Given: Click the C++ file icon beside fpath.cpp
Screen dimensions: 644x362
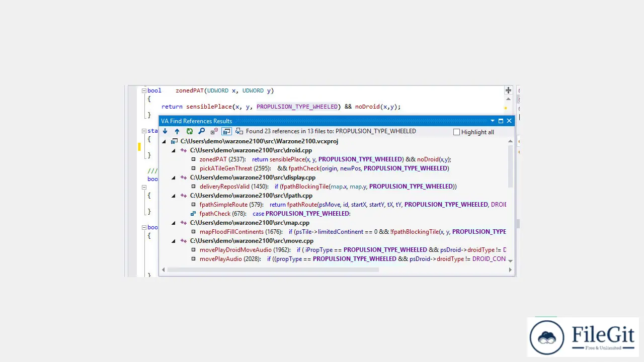Looking at the screenshot, I should pyautogui.click(x=184, y=196).
